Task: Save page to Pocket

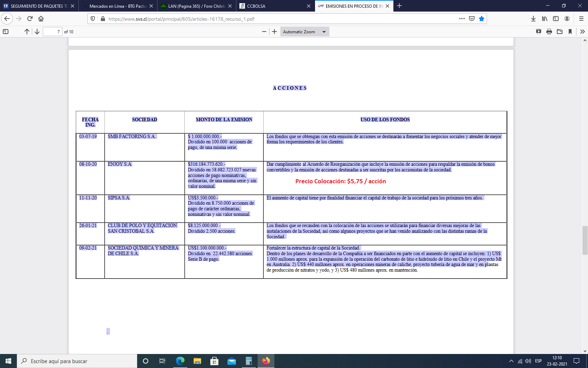Action: point(472,19)
